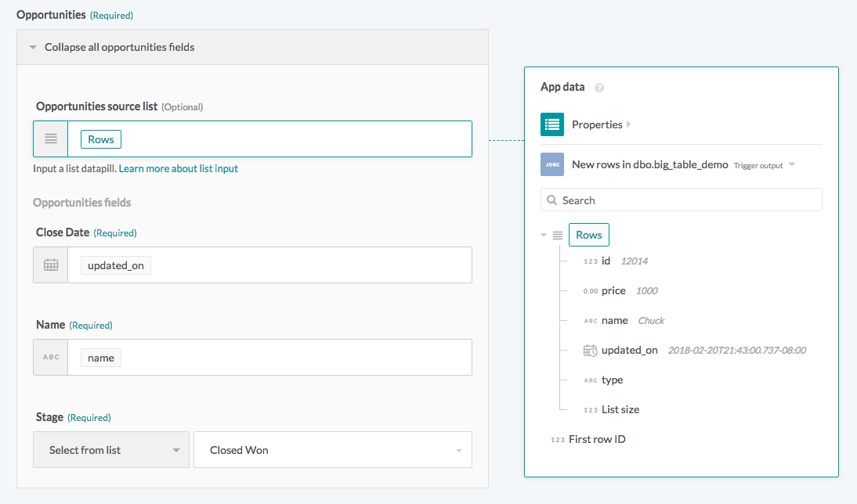Click the magnifier icon in search box
857x504 pixels.
click(x=552, y=200)
